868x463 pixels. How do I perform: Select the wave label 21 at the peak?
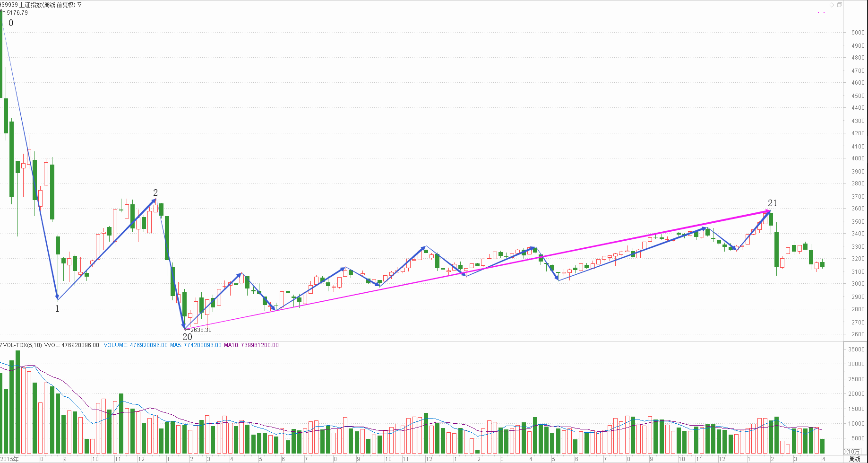click(772, 203)
